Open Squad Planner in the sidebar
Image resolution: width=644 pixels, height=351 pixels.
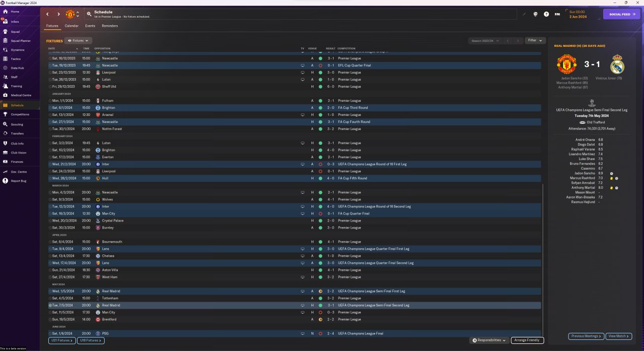(x=20, y=41)
